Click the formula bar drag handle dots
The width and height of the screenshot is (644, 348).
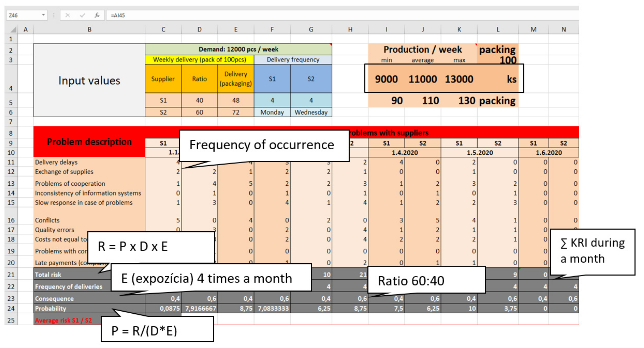[x=54, y=15]
